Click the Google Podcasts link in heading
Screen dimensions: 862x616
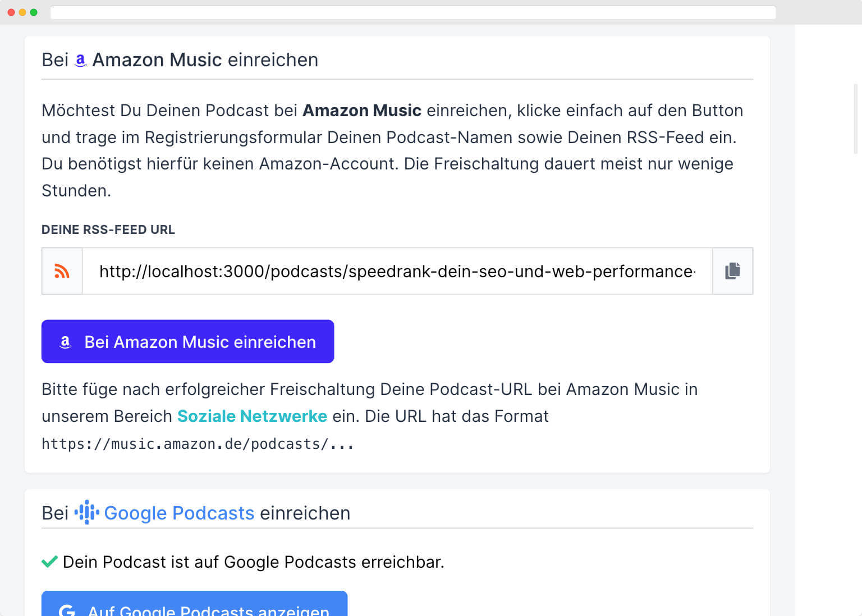(179, 513)
